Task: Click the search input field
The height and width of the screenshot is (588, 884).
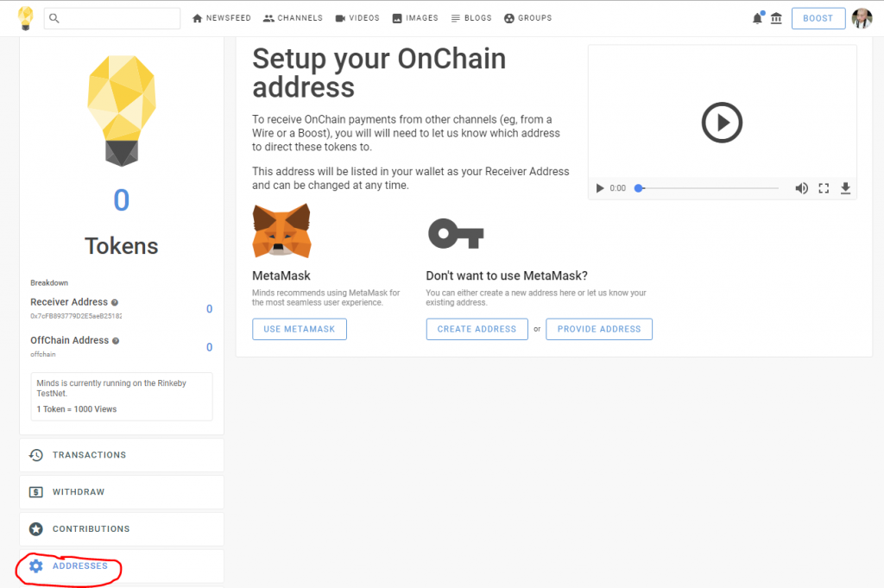Action: coord(112,18)
